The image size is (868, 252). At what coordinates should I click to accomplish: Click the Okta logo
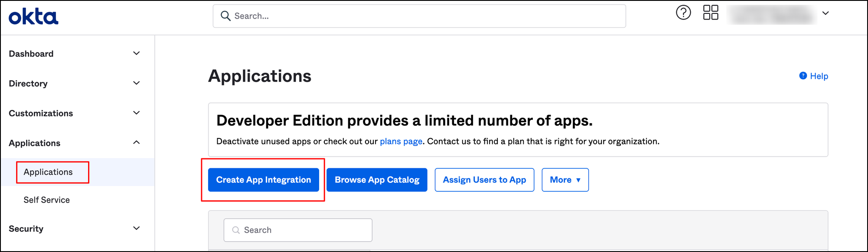point(33,16)
